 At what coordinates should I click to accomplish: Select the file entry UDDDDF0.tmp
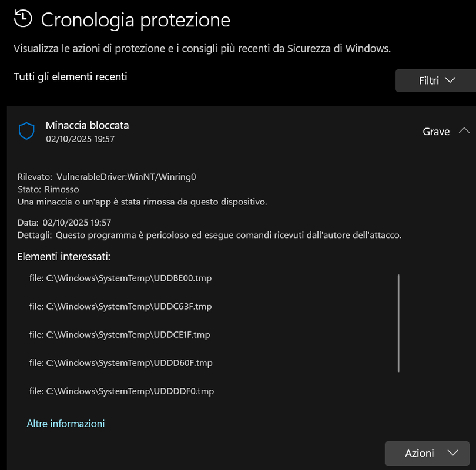click(122, 391)
